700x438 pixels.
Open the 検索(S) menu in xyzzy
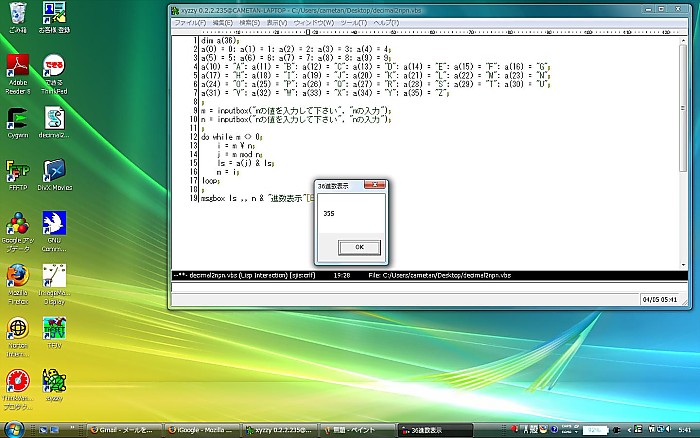click(x=249, y=22)
